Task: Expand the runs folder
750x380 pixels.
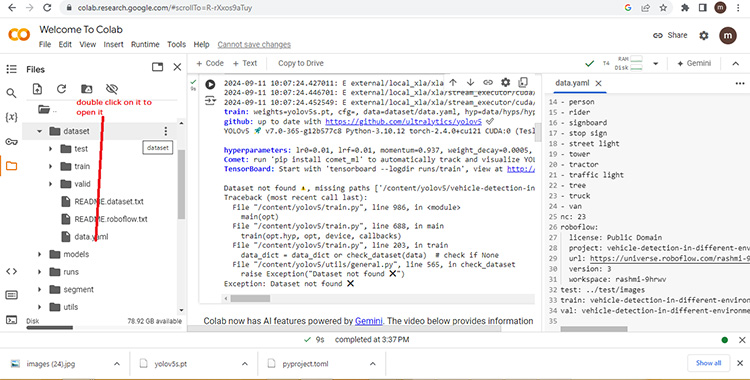Action: coord(40,272)
